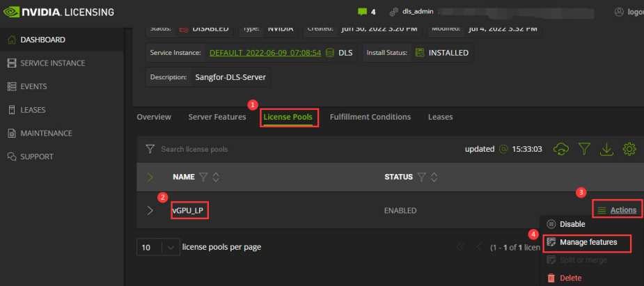
Task: Switch to the Fulfillment Conditions tab
Action: tap(370, 117)
